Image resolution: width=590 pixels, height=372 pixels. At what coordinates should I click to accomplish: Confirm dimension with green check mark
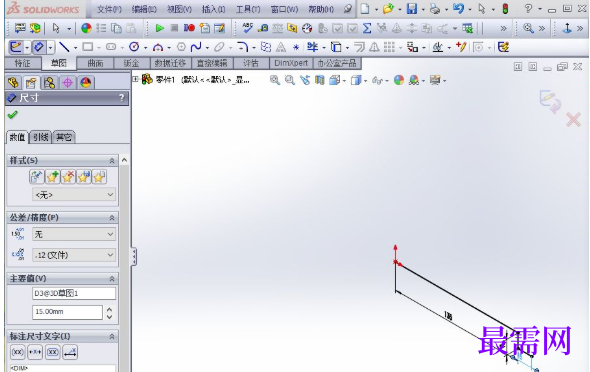[x=12, y=114]
